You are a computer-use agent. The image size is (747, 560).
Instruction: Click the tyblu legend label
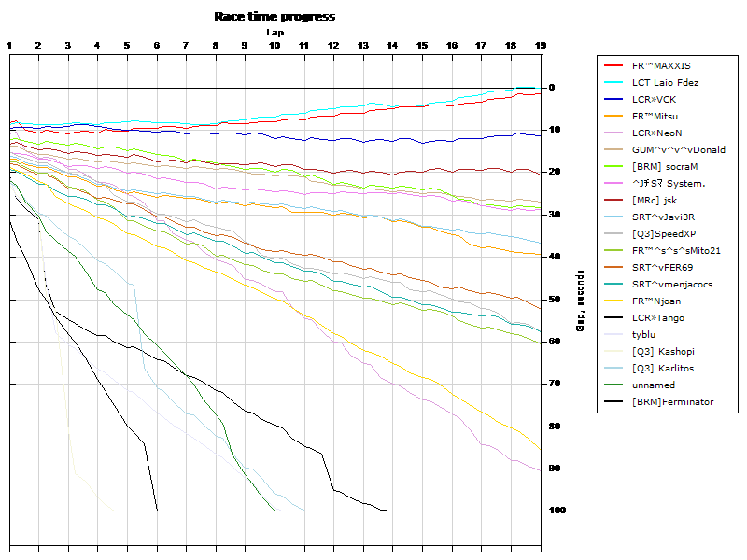pyautogui.click(x=643, y=335)
